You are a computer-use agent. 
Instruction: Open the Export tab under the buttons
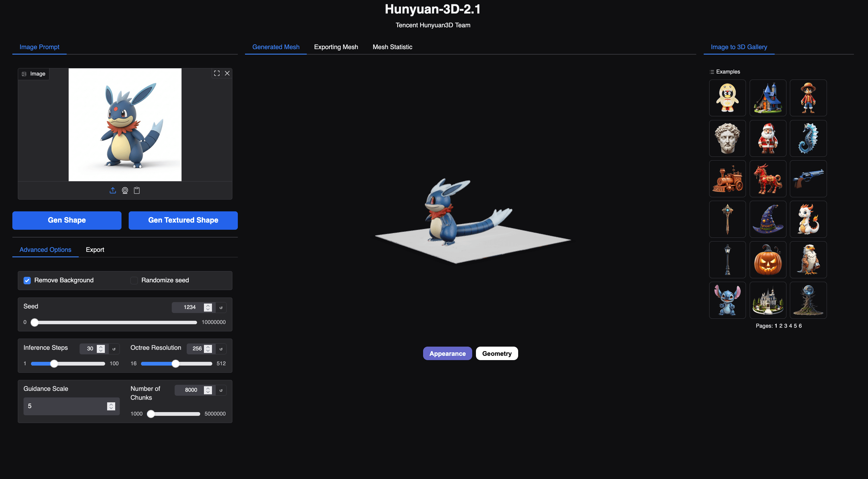[95, 250]
